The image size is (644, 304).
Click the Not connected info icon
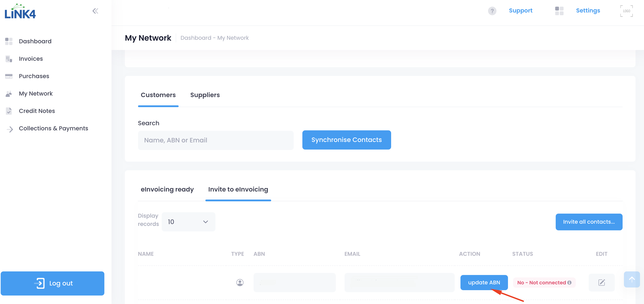[x=569, y=283]
